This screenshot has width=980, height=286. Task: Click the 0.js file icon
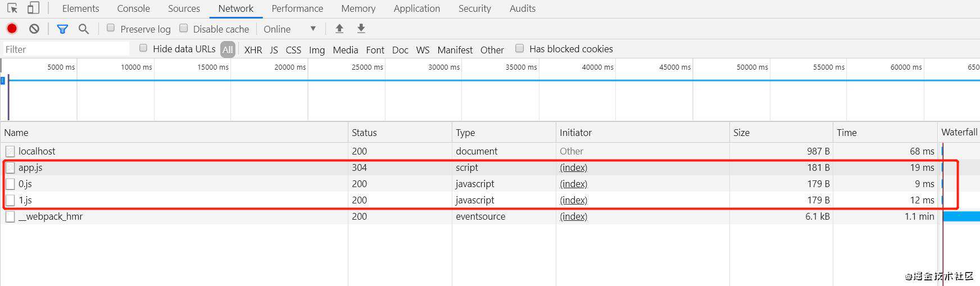click(10, 184)
